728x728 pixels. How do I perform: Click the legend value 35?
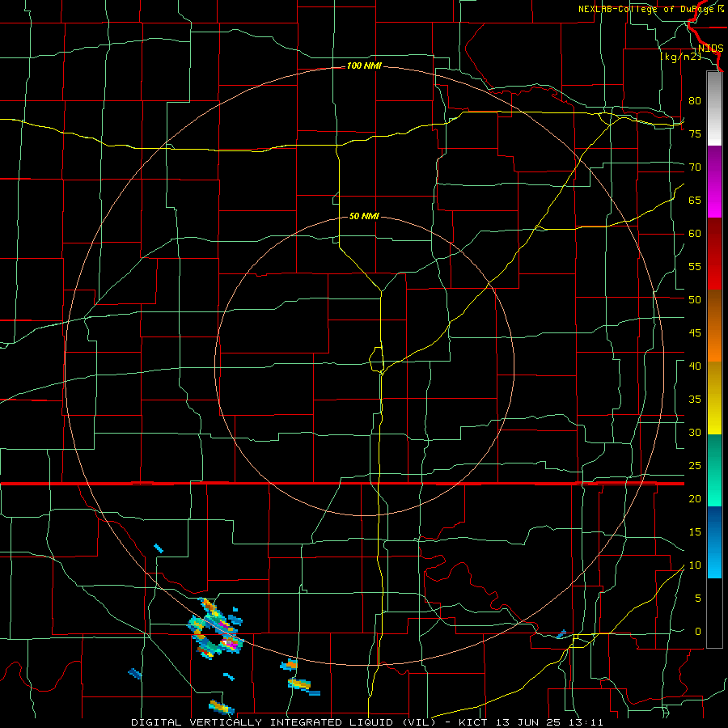pyautogui.click(x=695, y=400)
